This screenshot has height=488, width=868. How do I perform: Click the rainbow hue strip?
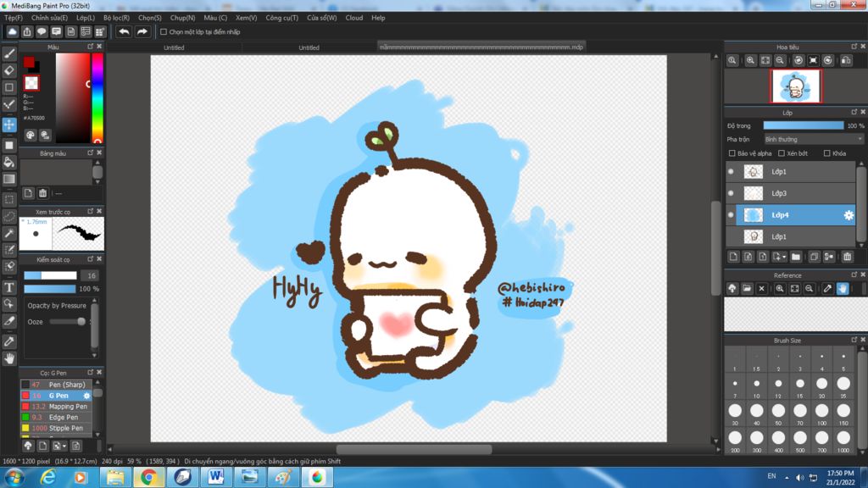tap(97, 98)
